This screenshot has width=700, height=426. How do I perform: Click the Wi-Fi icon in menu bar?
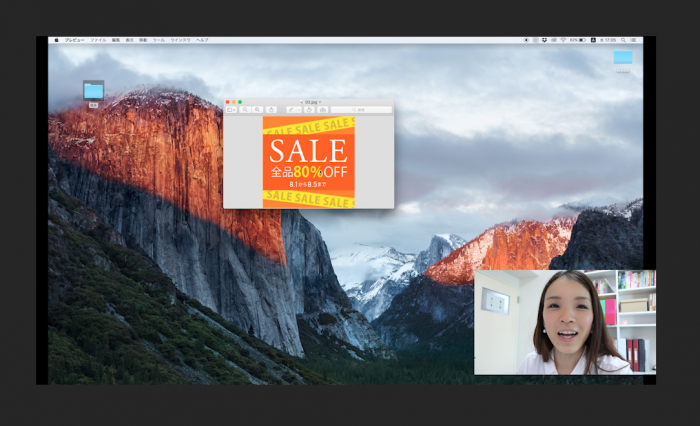[563, 40]
